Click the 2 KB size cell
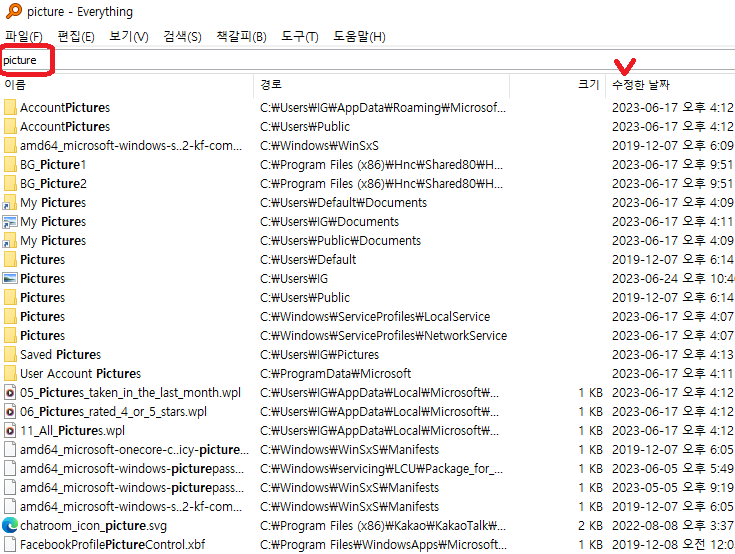 pyautogui.click(x=591, y=525)
